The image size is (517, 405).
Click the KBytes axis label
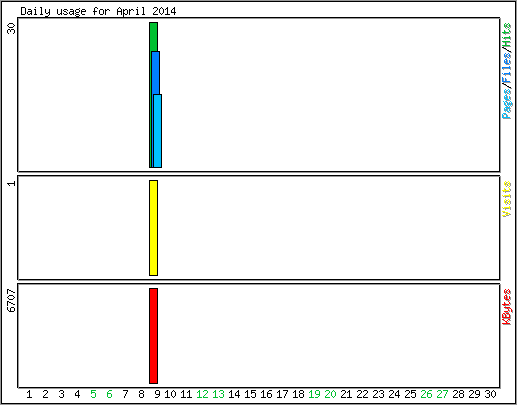(507, 307)
